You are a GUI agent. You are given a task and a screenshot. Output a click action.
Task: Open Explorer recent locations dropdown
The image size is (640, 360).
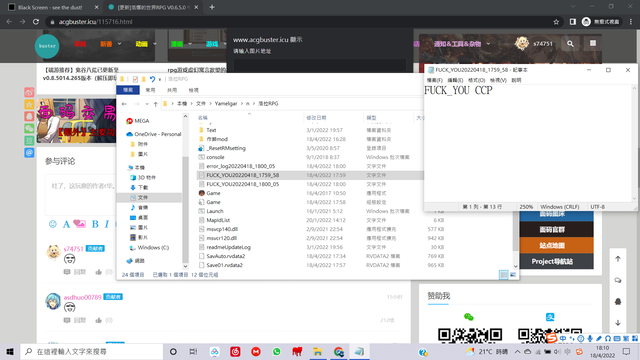coord(147,104)
